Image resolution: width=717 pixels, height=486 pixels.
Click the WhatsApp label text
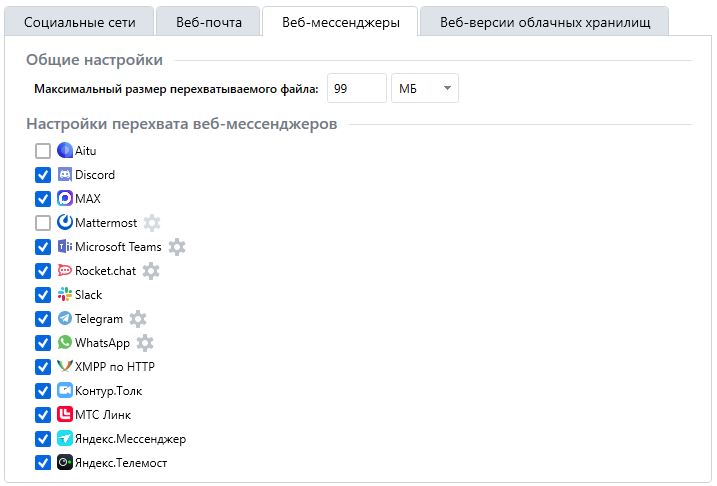point(102,343)
